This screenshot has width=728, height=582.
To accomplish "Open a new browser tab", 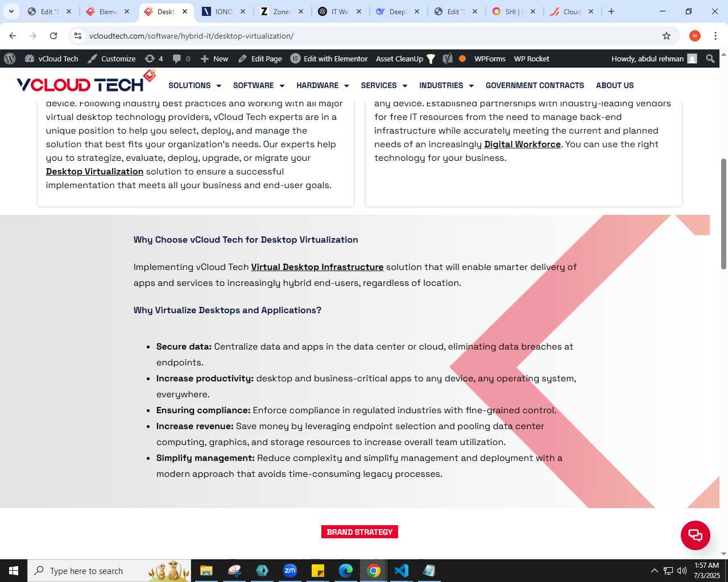I will (x=611, y=11).
